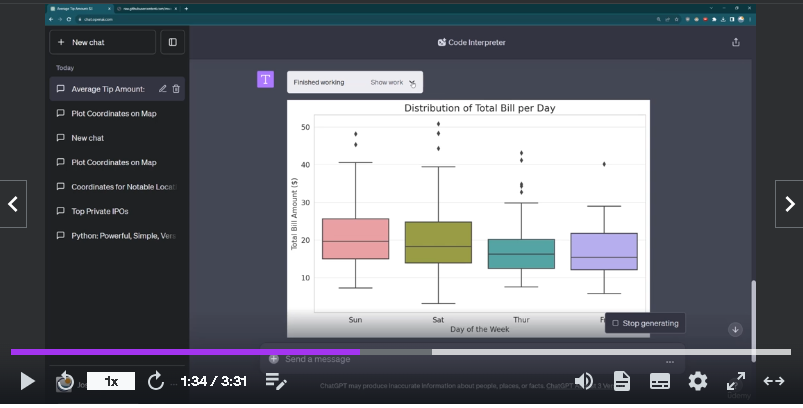The image size is (803, 408).
Task: Start a New chat
Action: (102, 42)
